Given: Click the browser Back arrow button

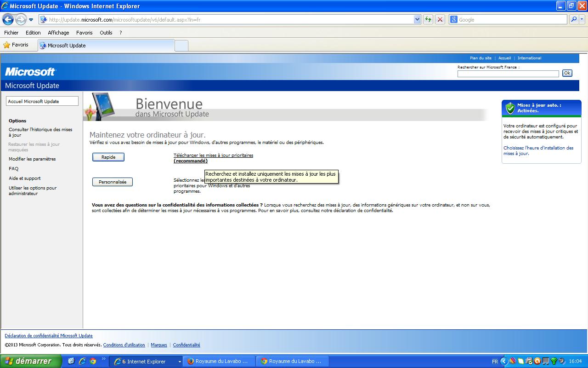Looking at the screenshot, I should click(x=8, y=19).
